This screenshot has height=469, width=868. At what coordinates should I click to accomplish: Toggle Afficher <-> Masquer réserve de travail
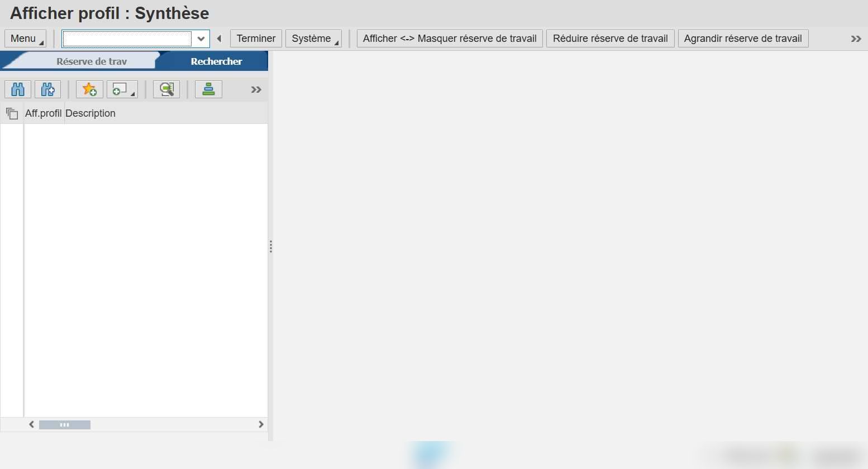click(x=450, y=39)
